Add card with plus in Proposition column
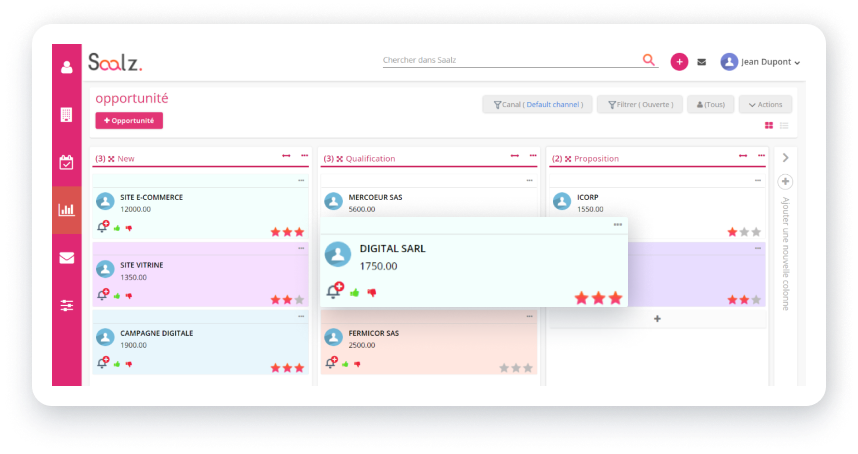 tap(657, 318)
